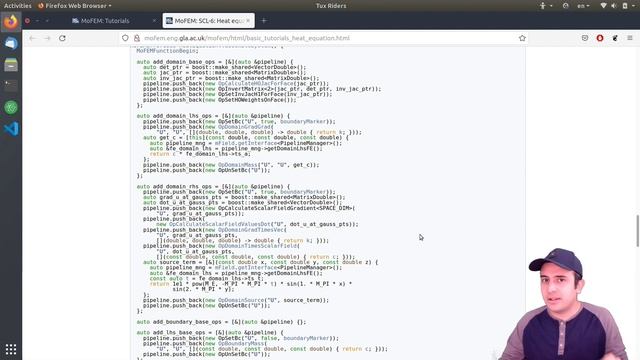Open the Firefox hamburger menu
Viewport: 640px width, 360px height.
[x=630, y=38]
